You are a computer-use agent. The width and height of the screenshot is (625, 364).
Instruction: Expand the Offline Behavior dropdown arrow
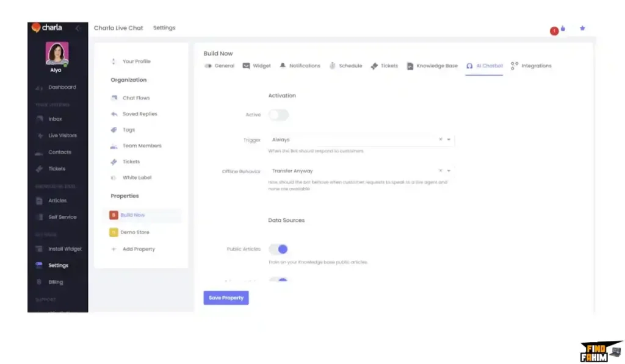(449, 171)
